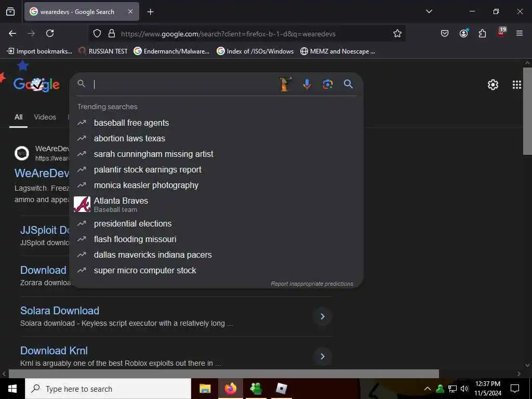532x399 pixels.
Task: Open RUSSIAN TEST bookmark
Action: tap(103, 51)
